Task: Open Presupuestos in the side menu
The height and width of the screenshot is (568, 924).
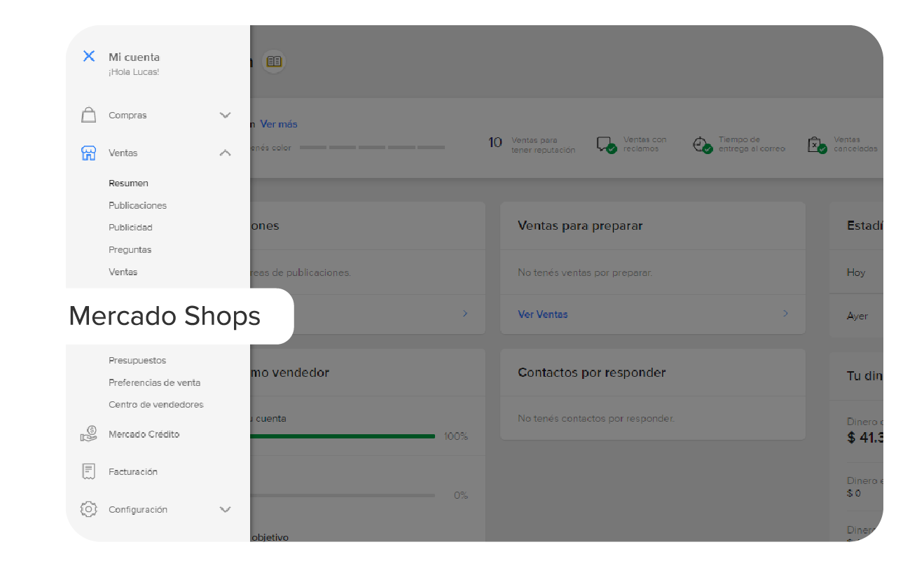Action: point(137,361)
